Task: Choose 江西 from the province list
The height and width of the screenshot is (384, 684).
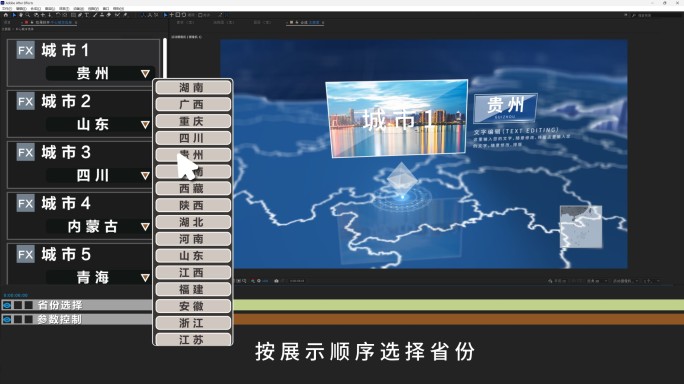Action: [x=193, y=272]
